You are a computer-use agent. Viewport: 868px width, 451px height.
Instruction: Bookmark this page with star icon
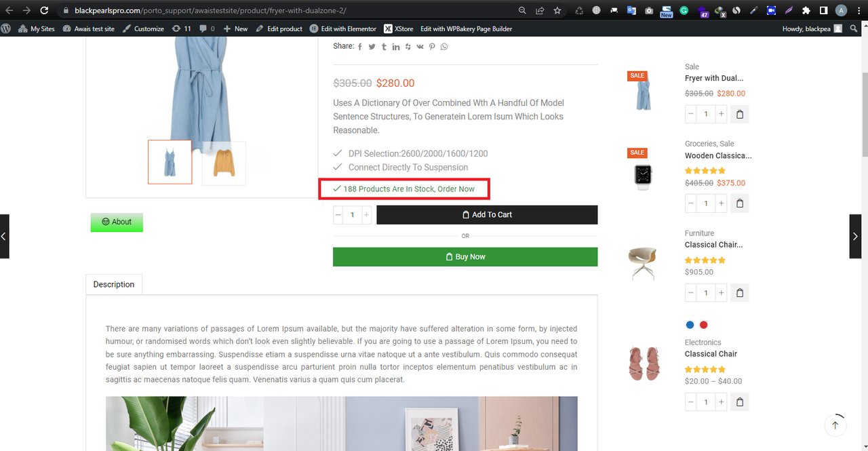pos(557,10)
